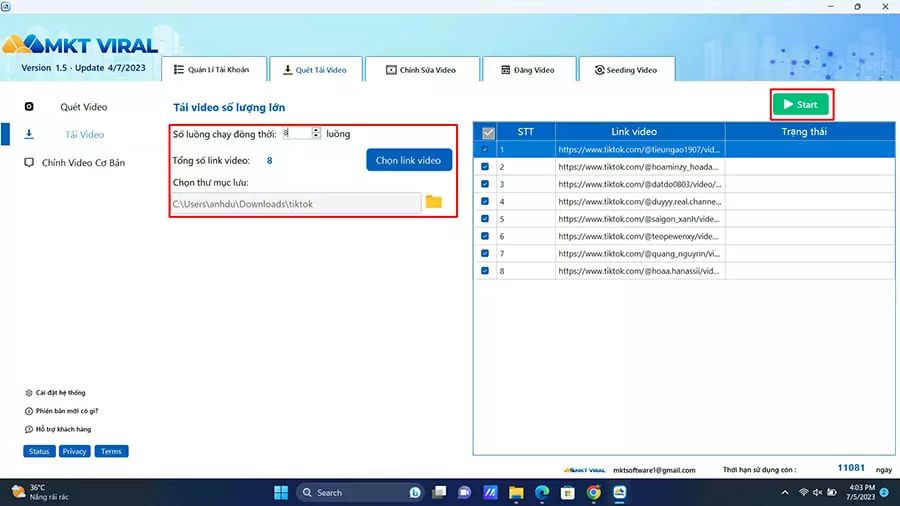
Task: Open Cài đặt hệ thống gear icon
Action: click(x=28, y=393)
